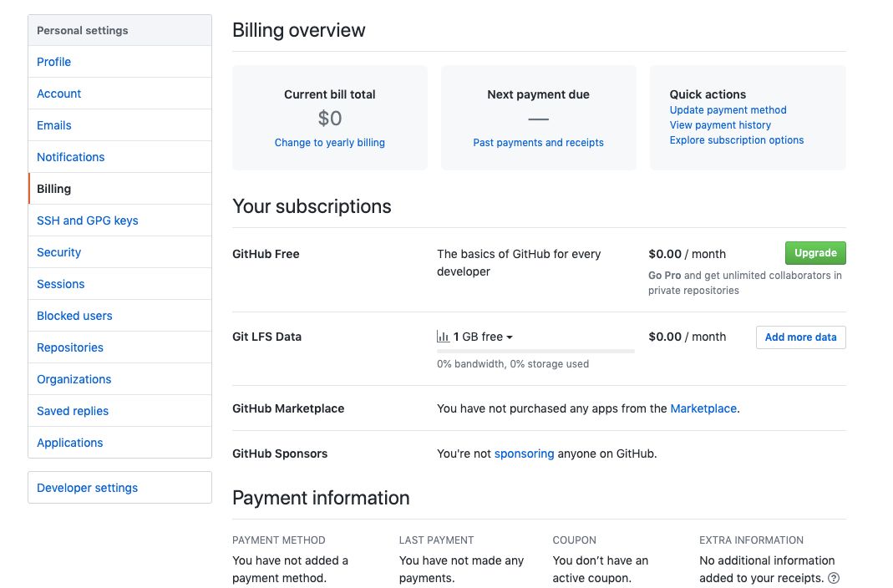This screenshot has height=588, width=893.
Task: Click the Add more data button
Action: pos(800,337)
